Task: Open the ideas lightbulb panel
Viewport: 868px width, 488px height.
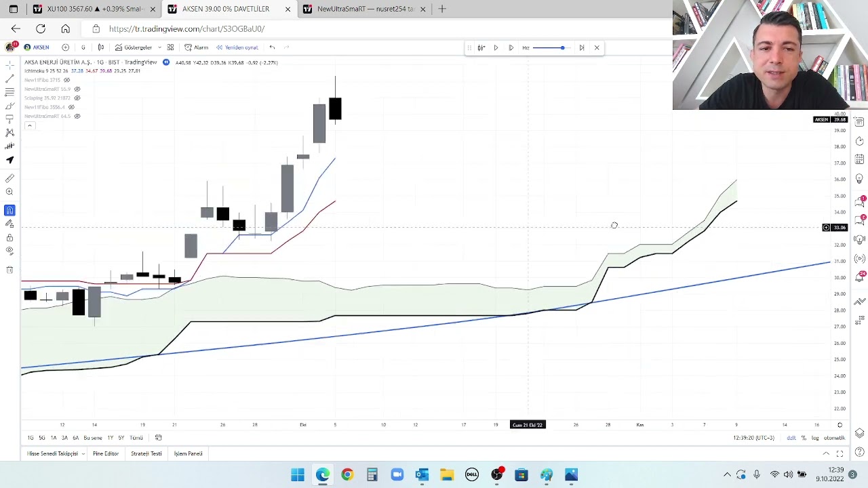Action: point(859,179)
